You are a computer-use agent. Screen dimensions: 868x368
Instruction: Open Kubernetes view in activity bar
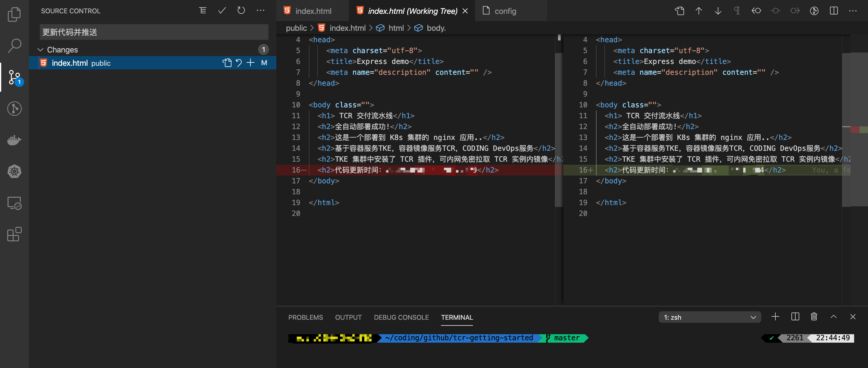14,171
